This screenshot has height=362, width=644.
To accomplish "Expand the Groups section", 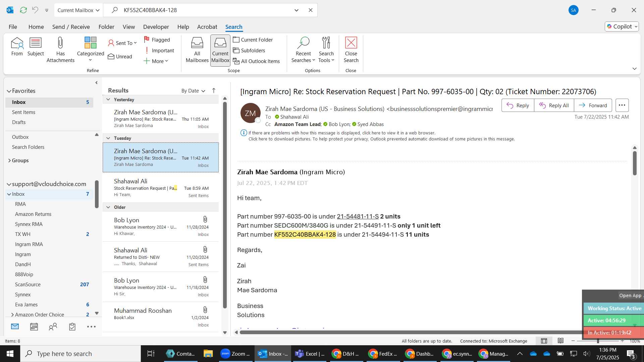I will point(9,161).
